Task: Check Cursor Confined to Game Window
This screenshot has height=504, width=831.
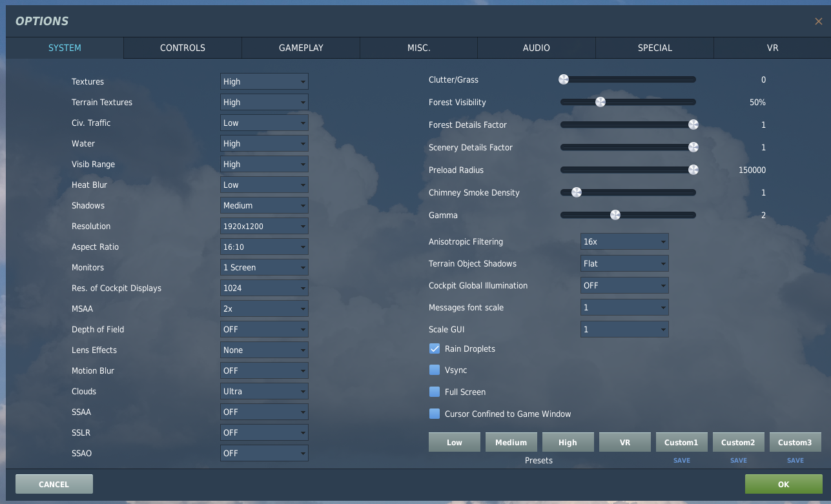Action: (435, 414)
